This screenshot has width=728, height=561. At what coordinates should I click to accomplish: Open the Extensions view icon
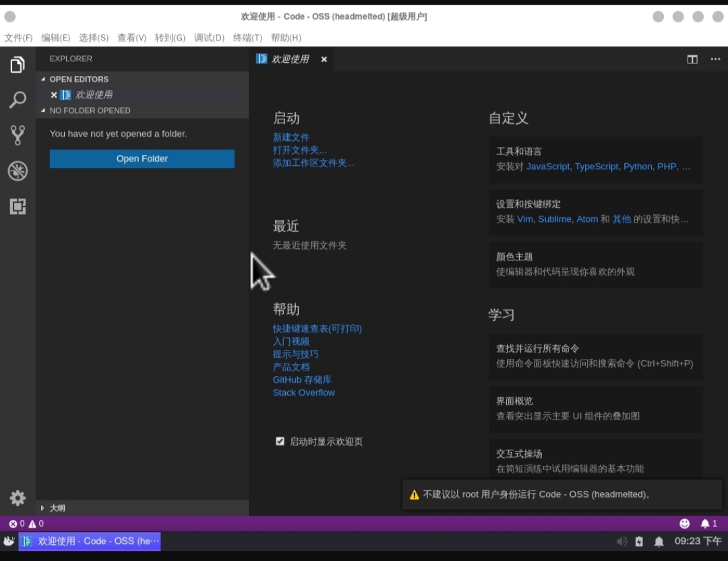[x=18, y=206]
